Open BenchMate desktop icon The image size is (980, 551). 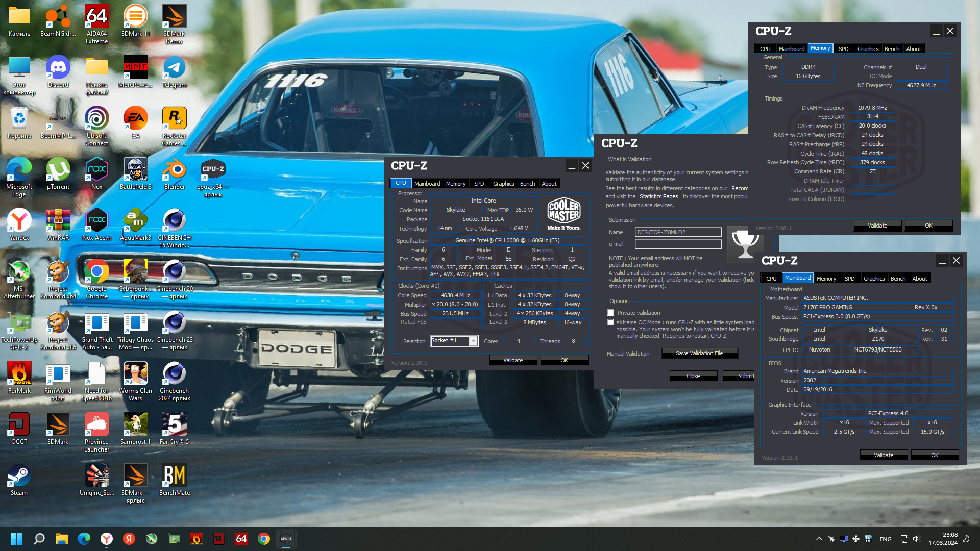coord(174,480)
